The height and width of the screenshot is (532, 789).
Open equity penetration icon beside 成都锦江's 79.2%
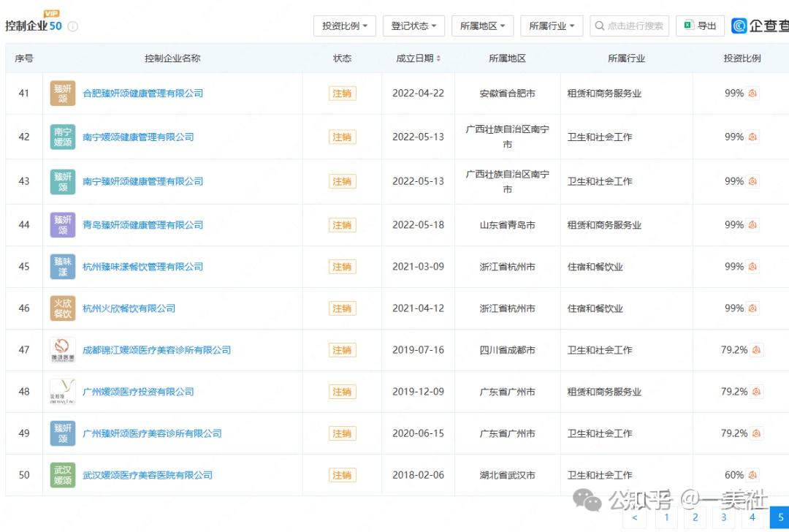click(x=756, y=349)
